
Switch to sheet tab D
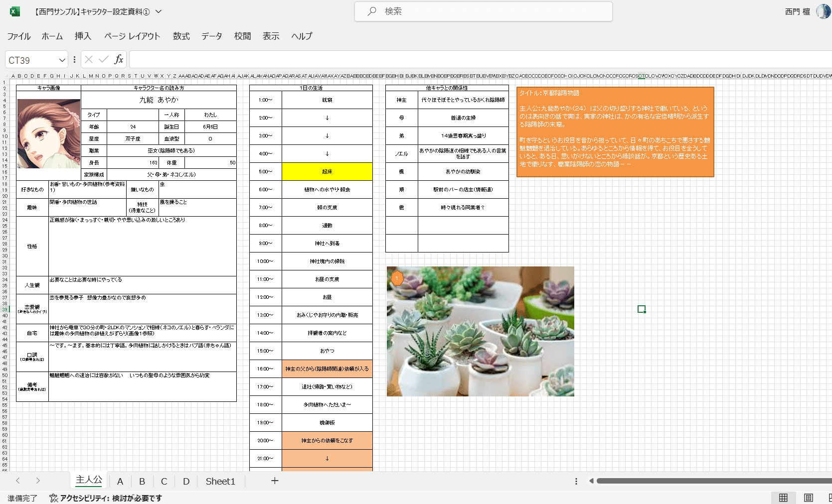[186, 481]
